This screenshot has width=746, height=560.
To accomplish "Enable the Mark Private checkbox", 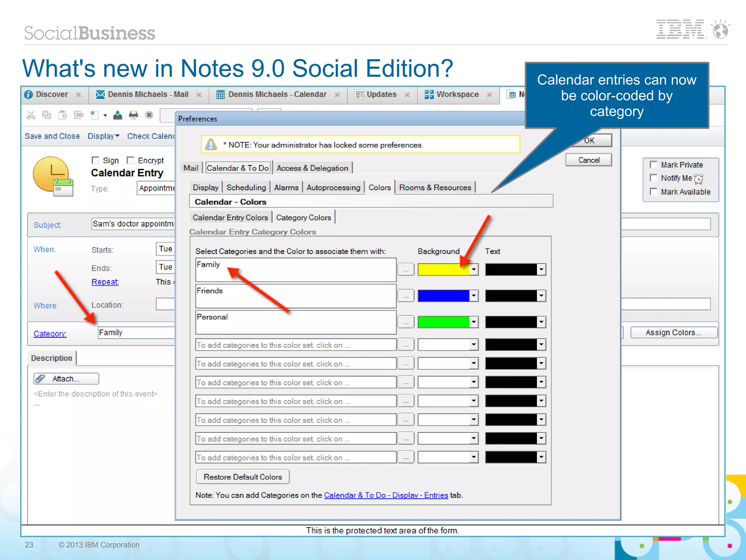I will click(x=654, y=165).
